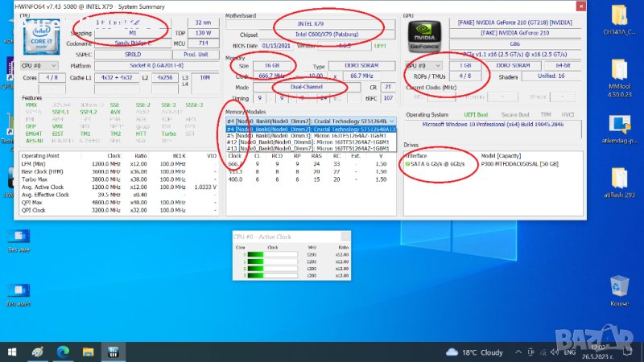Open File Explorer from the taskbar
This screenshot has height=362, width=644.
[88, 352]
